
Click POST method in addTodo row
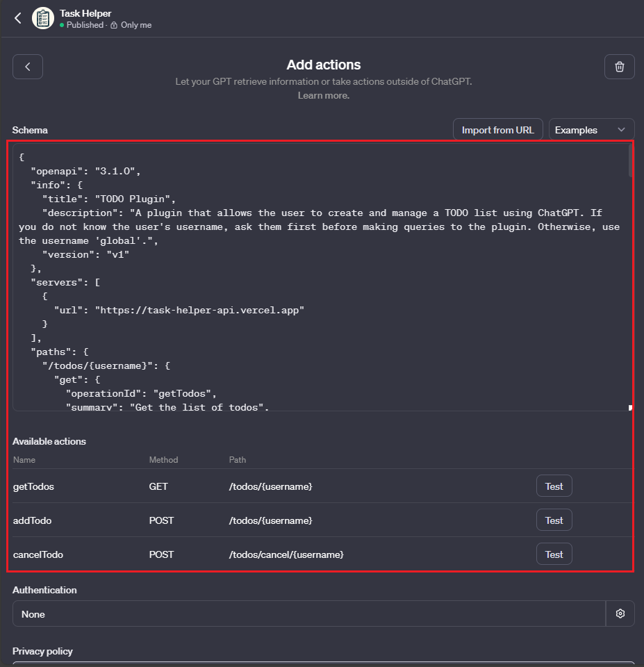161,520
